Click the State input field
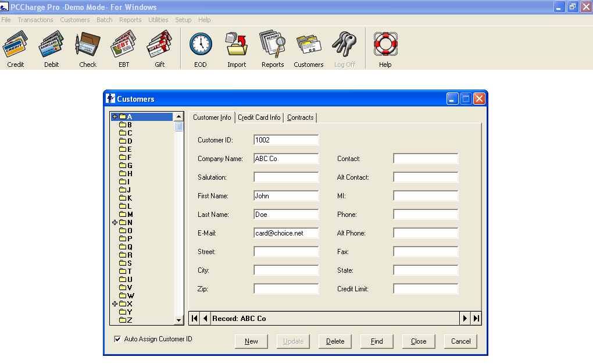Screen dimensions: 593x364 (x=426, y=270)
